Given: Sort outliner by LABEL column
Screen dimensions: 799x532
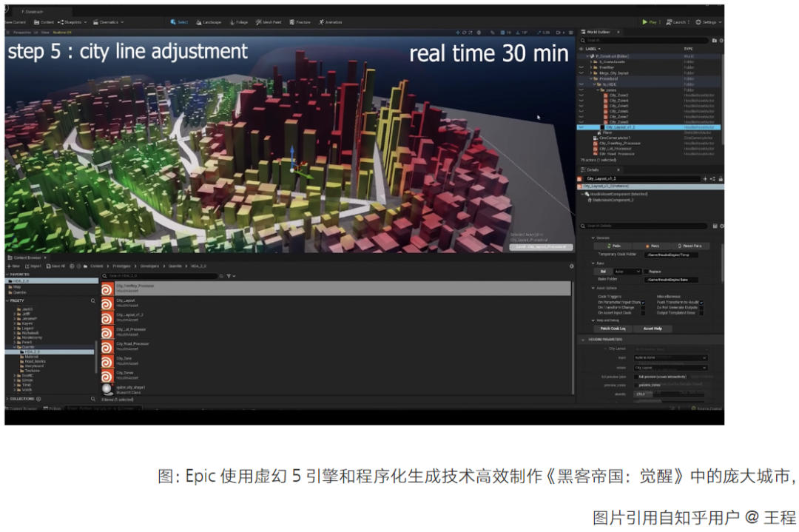Looking at the screenshot, I should (x=593, y=49).
